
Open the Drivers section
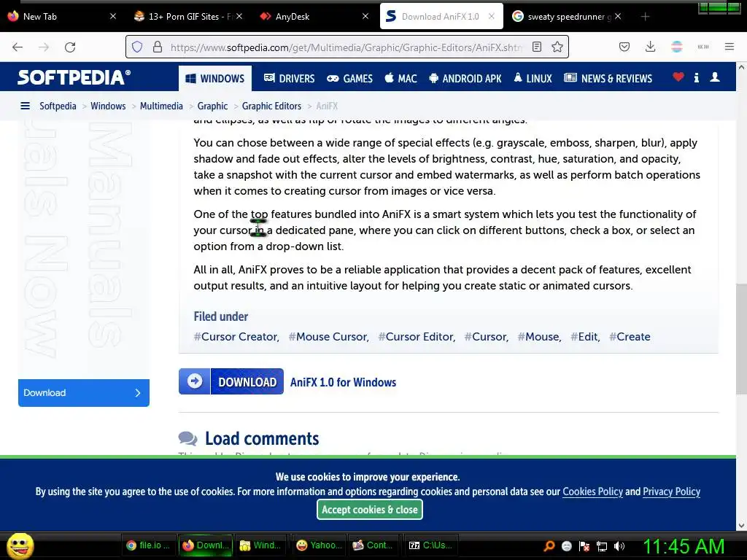289,78
